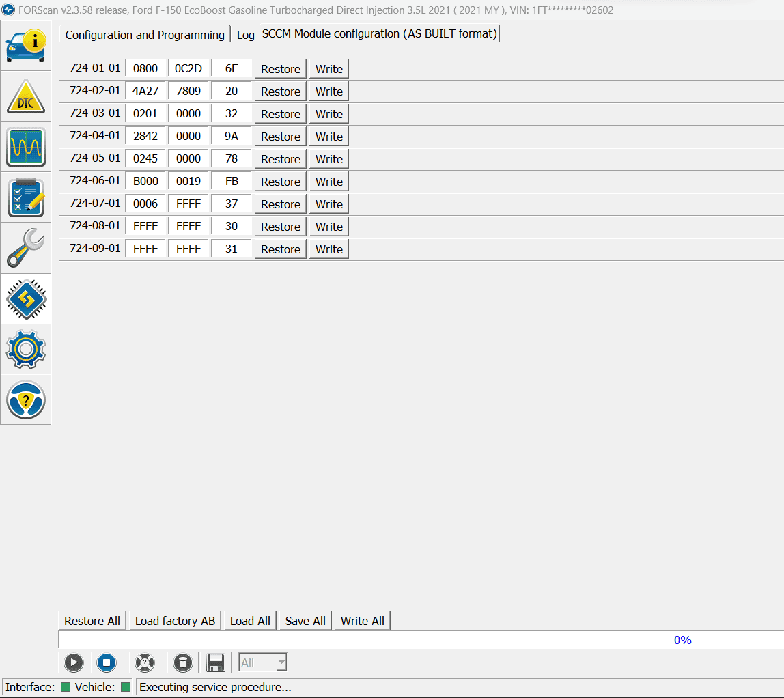Click Restore for row 724-07-01
The height and width of the screenshot is (698, 784).
(x=281, y=204)
